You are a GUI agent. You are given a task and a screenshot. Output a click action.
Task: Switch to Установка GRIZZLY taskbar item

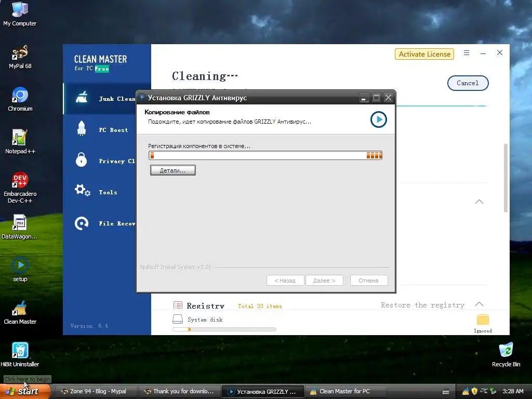point(263,391)
